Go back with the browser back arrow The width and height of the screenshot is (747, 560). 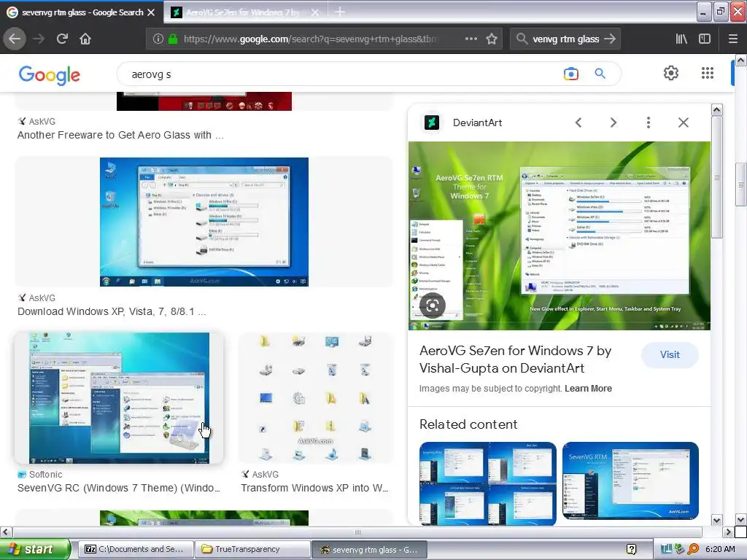pos(15,39)
